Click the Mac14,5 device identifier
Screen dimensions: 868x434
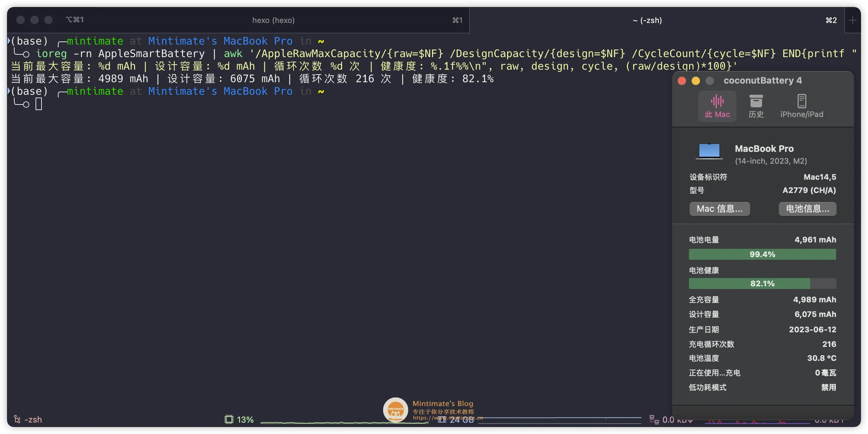pos(820,177)
